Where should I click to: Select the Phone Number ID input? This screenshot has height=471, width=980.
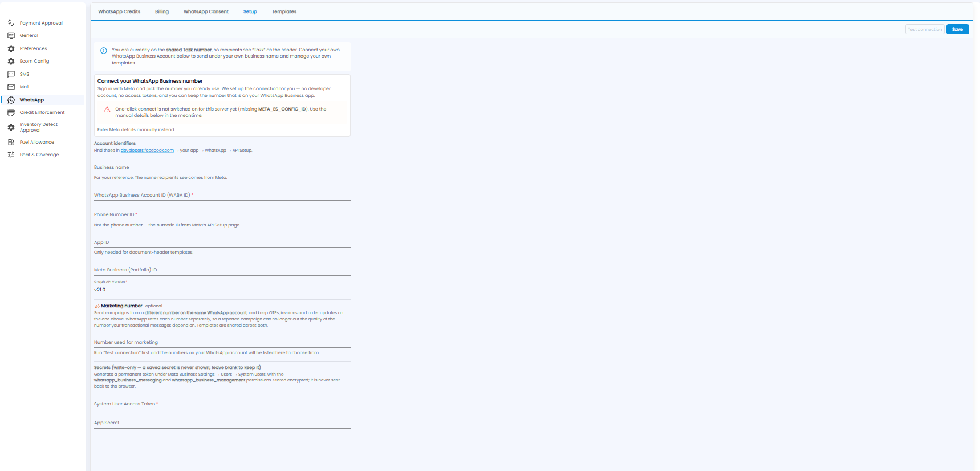(222, 214)
